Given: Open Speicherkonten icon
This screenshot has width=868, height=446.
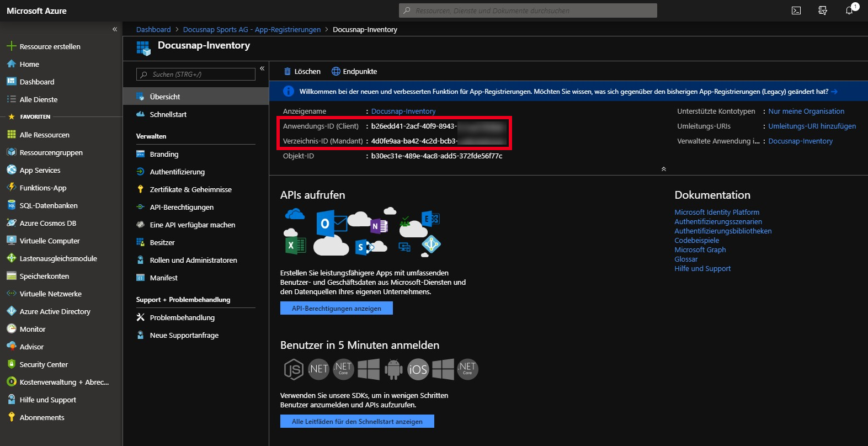Looking at the screenshot, I should [x=11, y=276].
